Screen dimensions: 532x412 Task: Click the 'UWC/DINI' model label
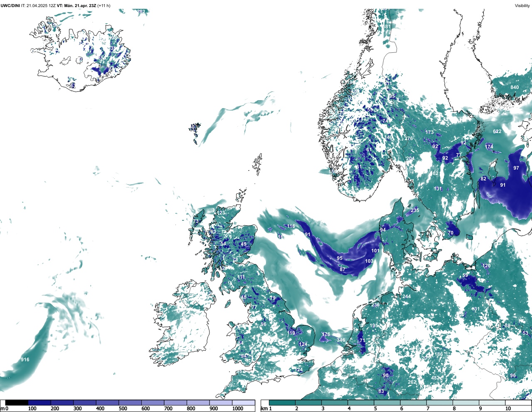coord(10,6)
